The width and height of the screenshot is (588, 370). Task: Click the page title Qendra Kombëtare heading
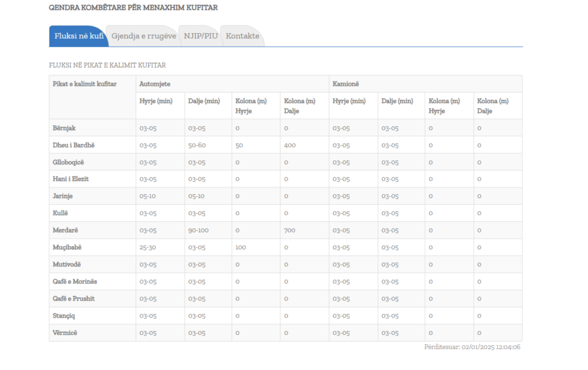click(133, 8)
